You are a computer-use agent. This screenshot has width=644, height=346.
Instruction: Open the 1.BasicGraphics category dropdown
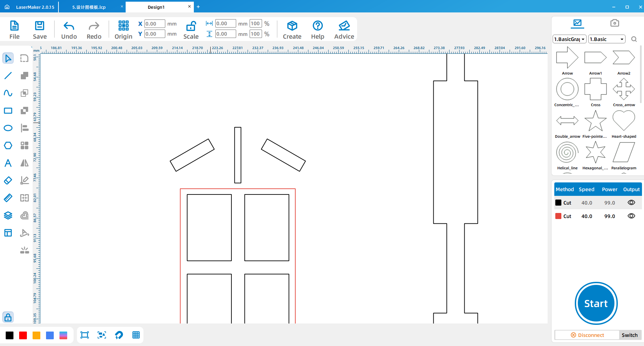coord(569,39)
